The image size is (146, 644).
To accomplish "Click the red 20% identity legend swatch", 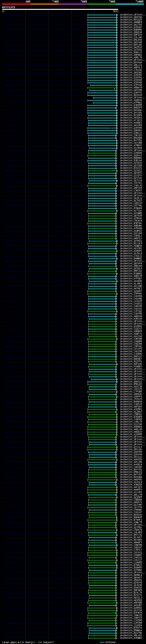I will (16, 4).
